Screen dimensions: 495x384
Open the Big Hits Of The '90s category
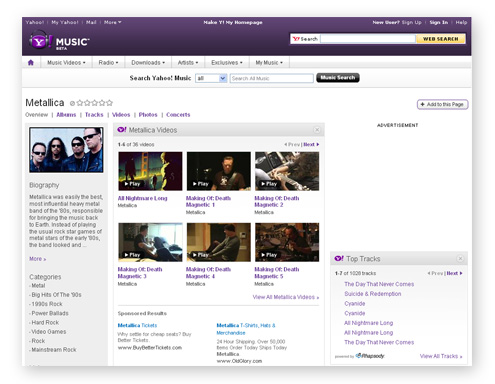coord(56,295)
